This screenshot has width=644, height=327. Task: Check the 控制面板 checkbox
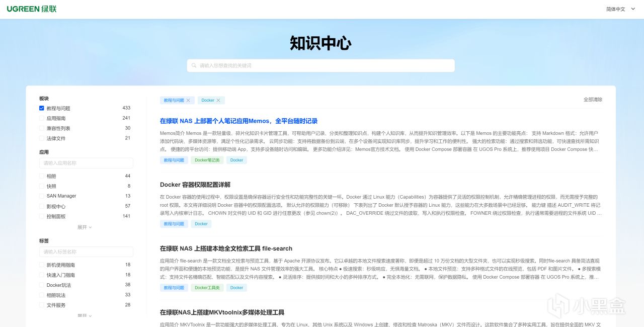pos(42,216)
